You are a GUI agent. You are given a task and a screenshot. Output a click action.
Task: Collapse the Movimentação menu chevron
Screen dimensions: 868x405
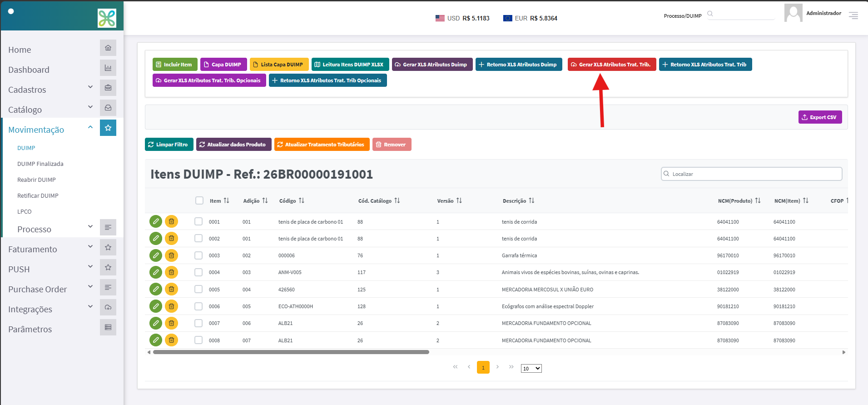[x=90, y=127]
